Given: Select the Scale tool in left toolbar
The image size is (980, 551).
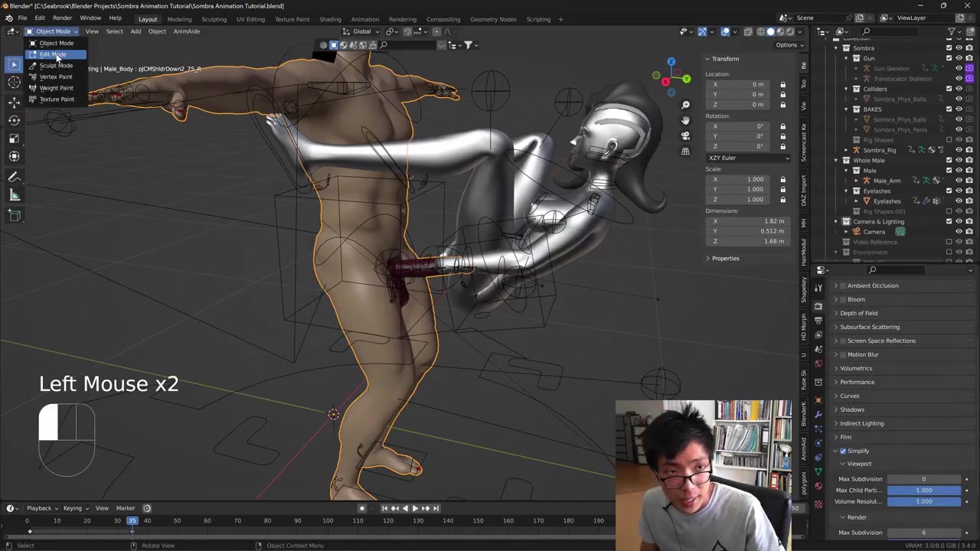Looking at the screenshot, I should coord(14,139).
